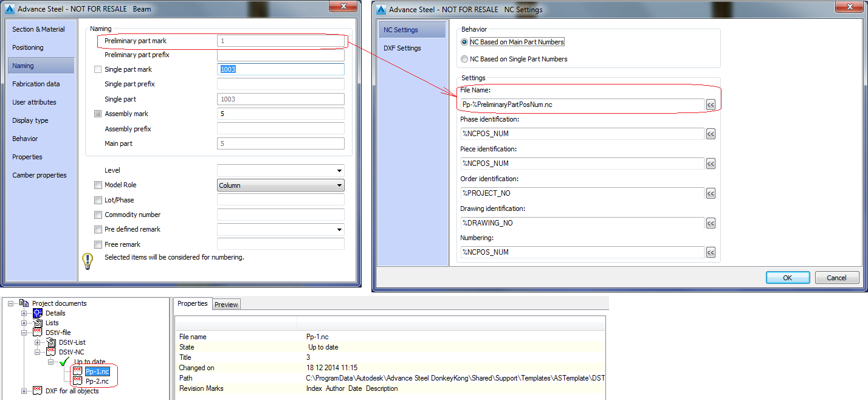Image resolution: width=868 pixels, height=400 pixels.
Task: Click the << button beside File Name
Action: (x=711, y=105)
